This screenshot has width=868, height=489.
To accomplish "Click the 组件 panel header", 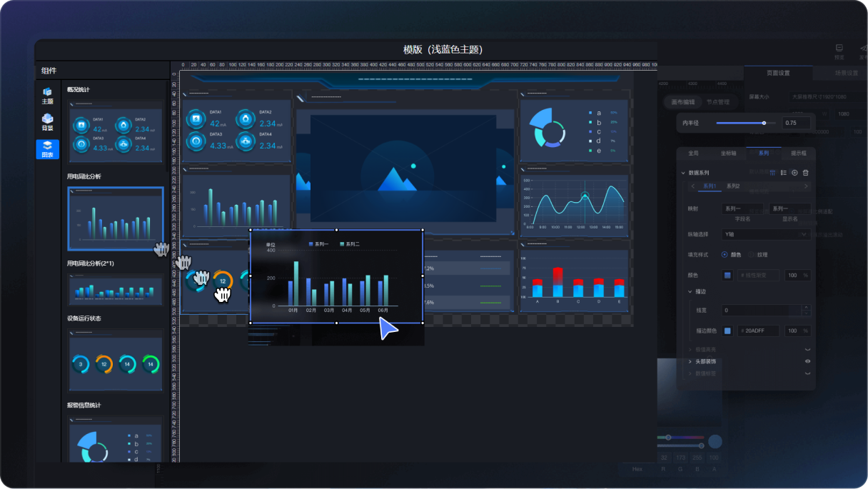I will (49, 71).
